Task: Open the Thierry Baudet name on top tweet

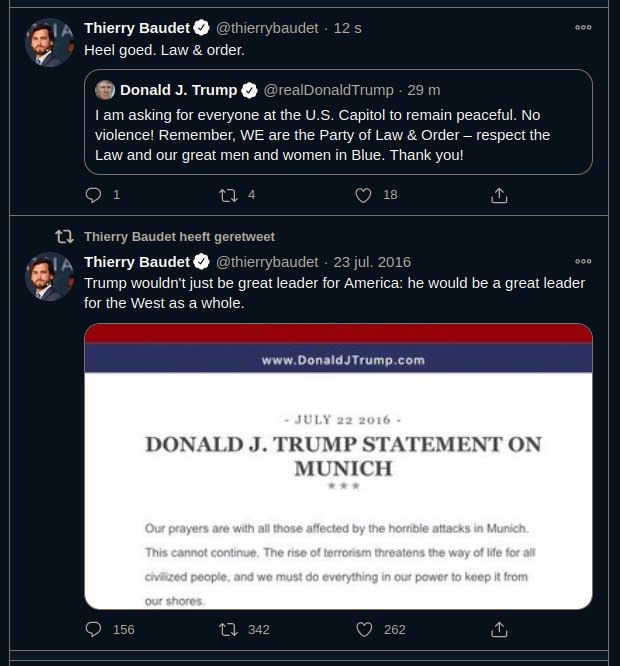Action: point(137,28)
